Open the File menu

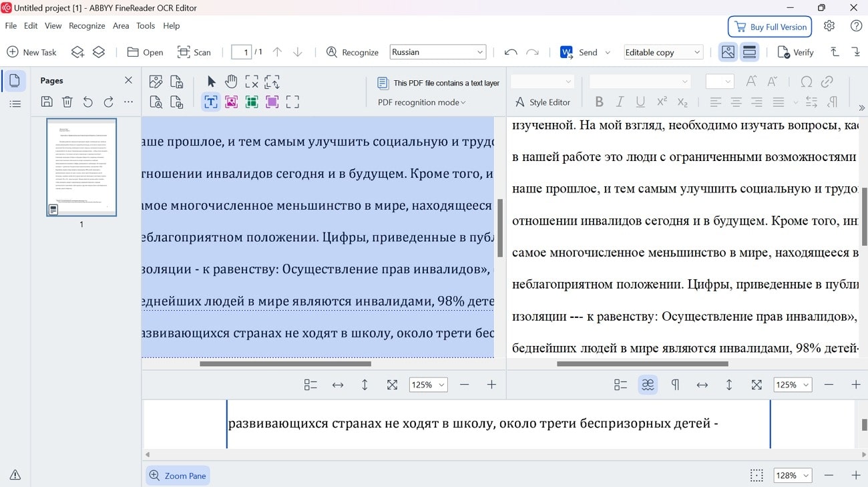coord(11,25)
